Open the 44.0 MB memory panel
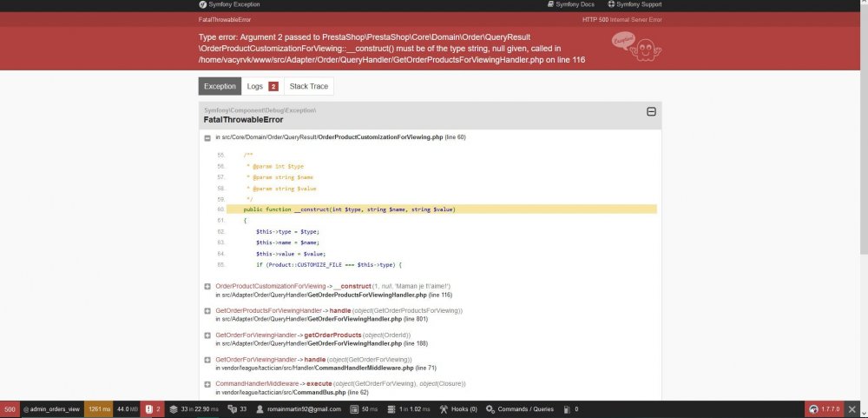868x418 pixels. 127,409
